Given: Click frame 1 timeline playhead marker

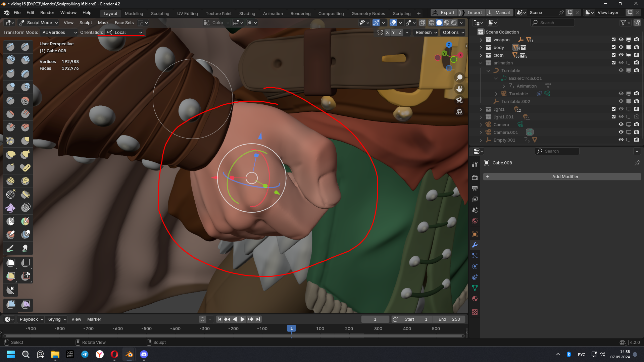Looking at the screenshot, I should pos(291,329).
